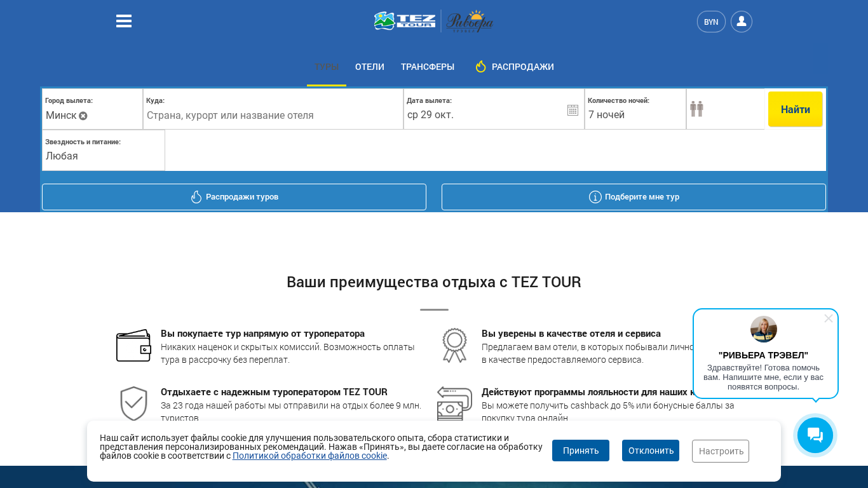Focus the Куда destination field
This screenshot has height=488, width=868.
tap(273, 109)
